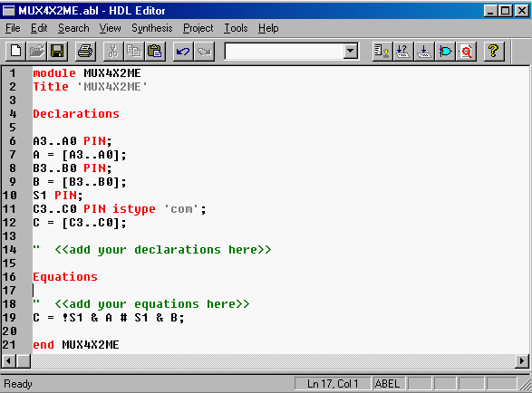Paste from clipboard using the toolbar icon

click(155, 52)
